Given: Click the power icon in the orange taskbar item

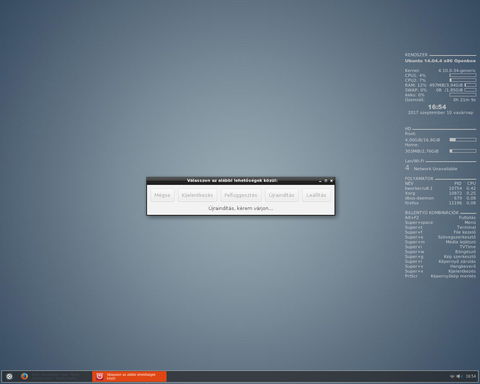Looking at the screenshot, I should pos(99,376).
